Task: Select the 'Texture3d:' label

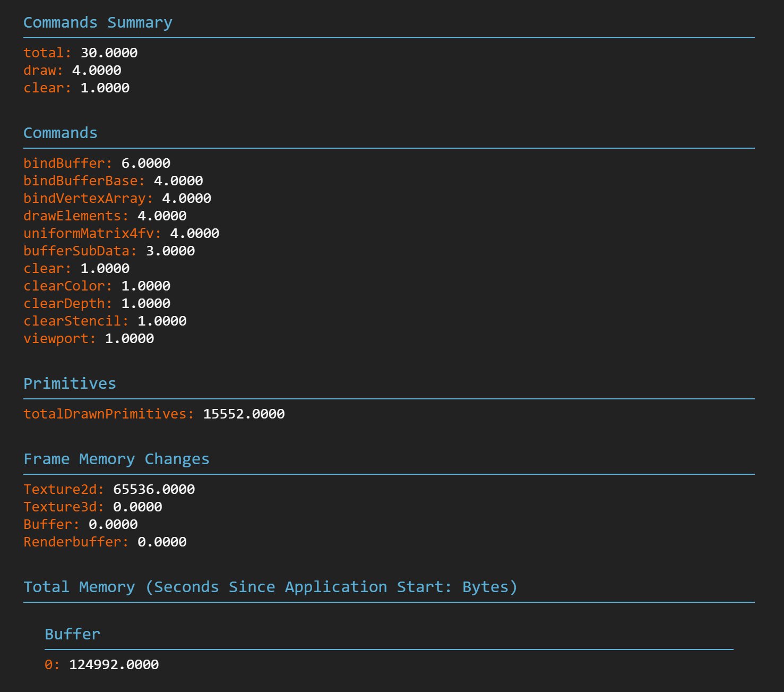Action: pos(64,507)
